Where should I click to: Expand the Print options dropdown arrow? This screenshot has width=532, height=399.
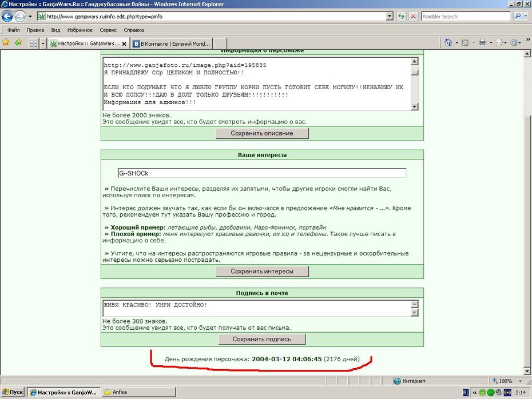491,43
